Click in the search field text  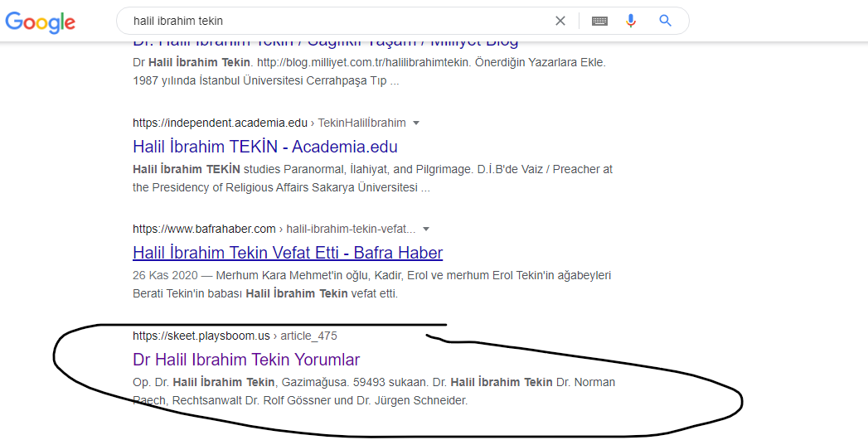coord(178,21)
